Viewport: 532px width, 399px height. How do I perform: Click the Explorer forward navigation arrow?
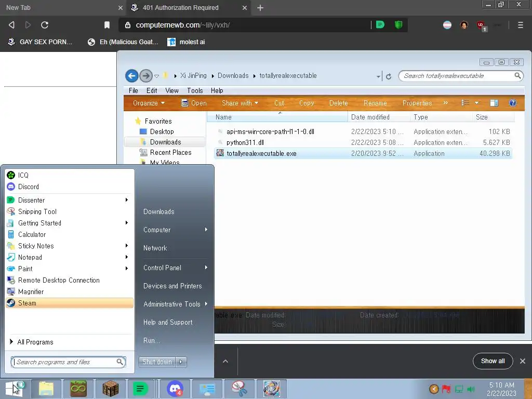[146, 76]
